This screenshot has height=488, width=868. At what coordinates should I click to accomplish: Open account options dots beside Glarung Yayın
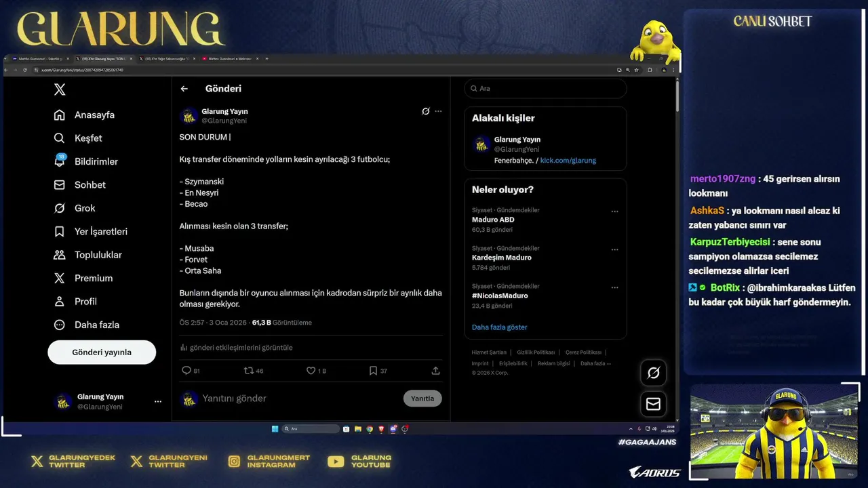(158, 402)
